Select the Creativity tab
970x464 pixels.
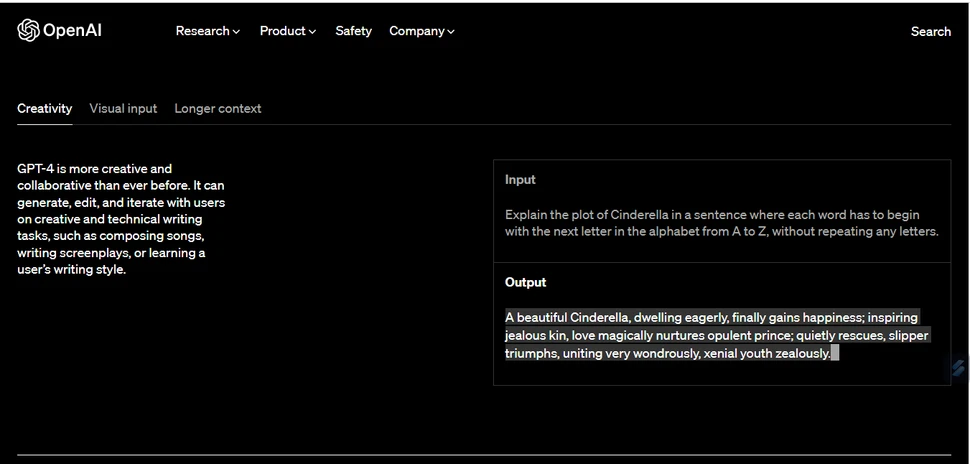(x=44, y=108)
